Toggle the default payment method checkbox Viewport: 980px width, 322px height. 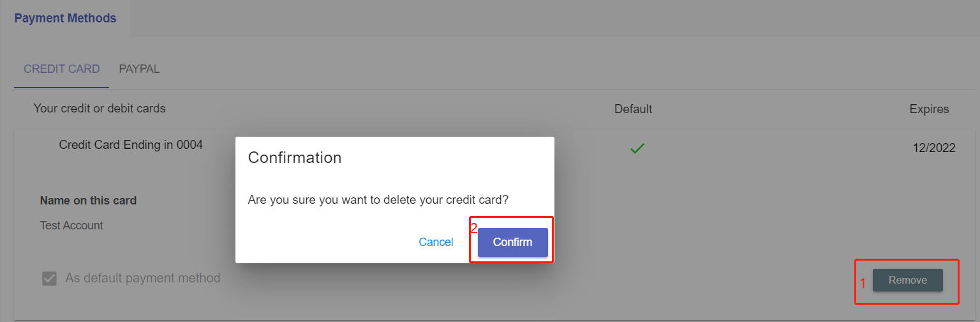pyautogui.click(x=49, y=279)
